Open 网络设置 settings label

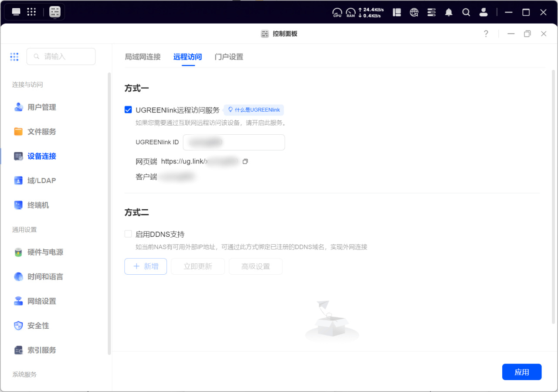42,301
